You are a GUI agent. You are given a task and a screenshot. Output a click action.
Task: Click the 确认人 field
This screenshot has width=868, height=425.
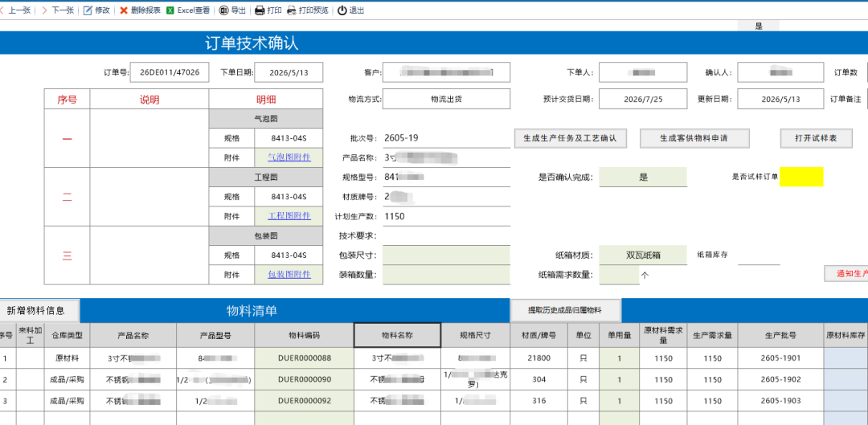pos(780,72)
